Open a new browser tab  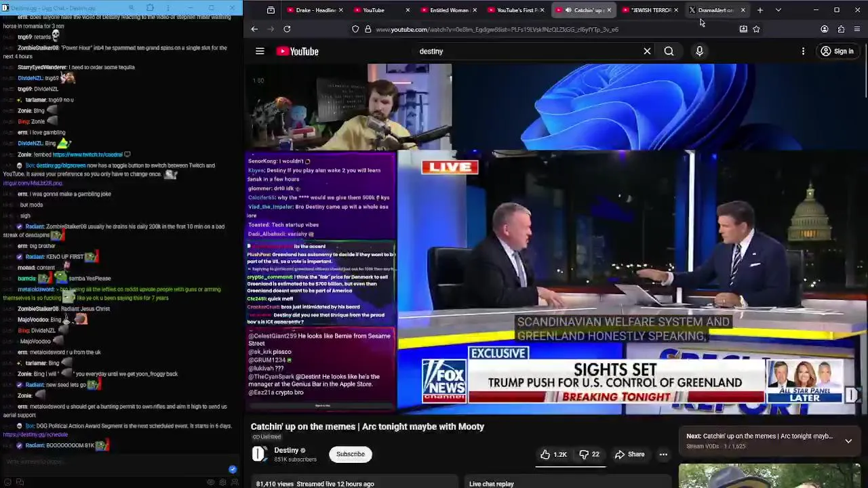[760, 10]
